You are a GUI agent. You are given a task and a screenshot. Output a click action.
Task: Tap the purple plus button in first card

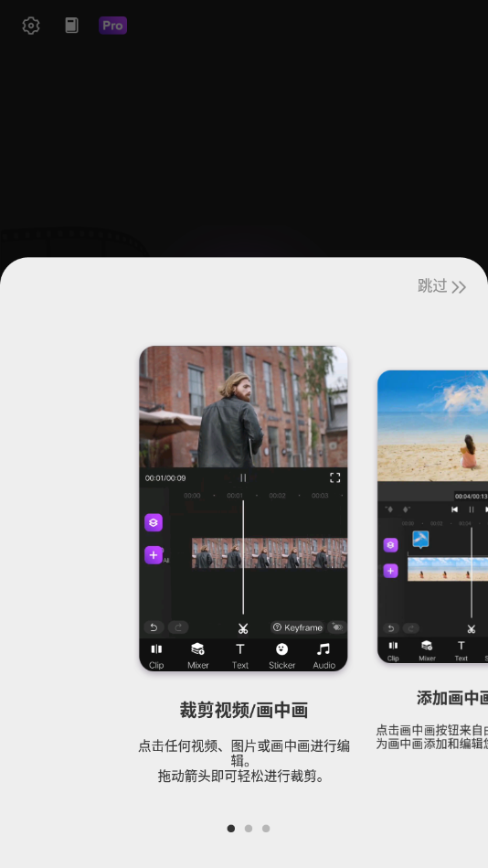pos(154,554)
